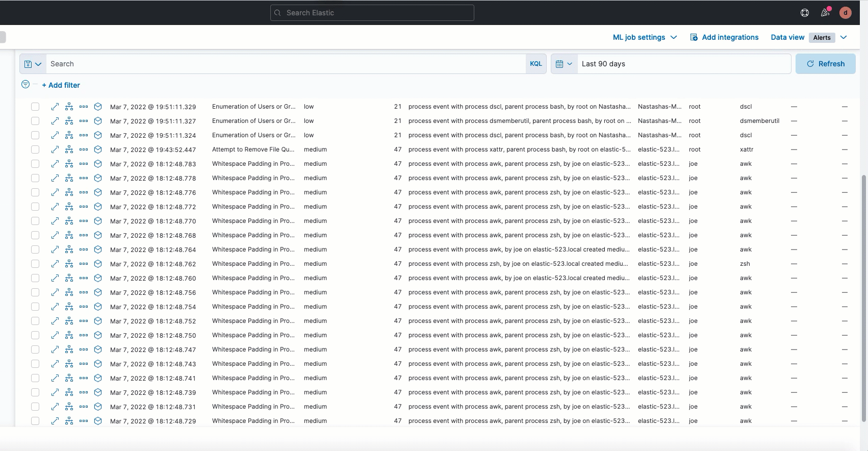The width and height of the screenshot is (868, 451).
Task: Open the date quick menu calendar dropdown
Action: click(564, 64)
